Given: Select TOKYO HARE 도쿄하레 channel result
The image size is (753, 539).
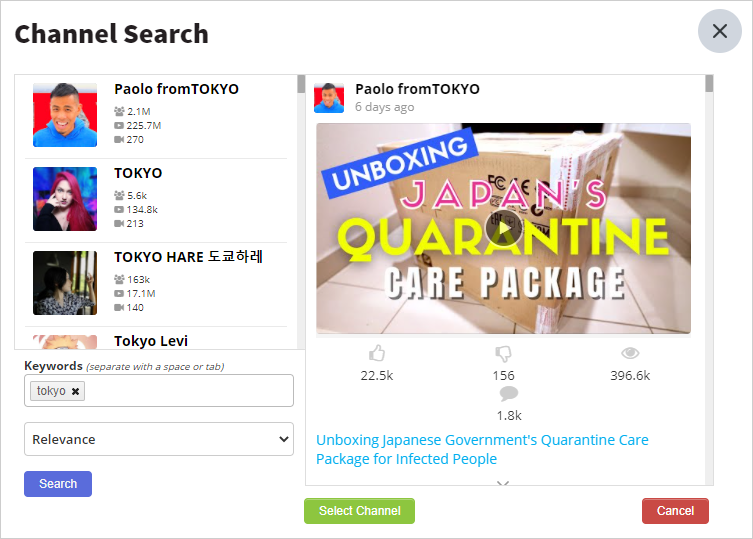Looking at the screenshot, I should point(156,283).
